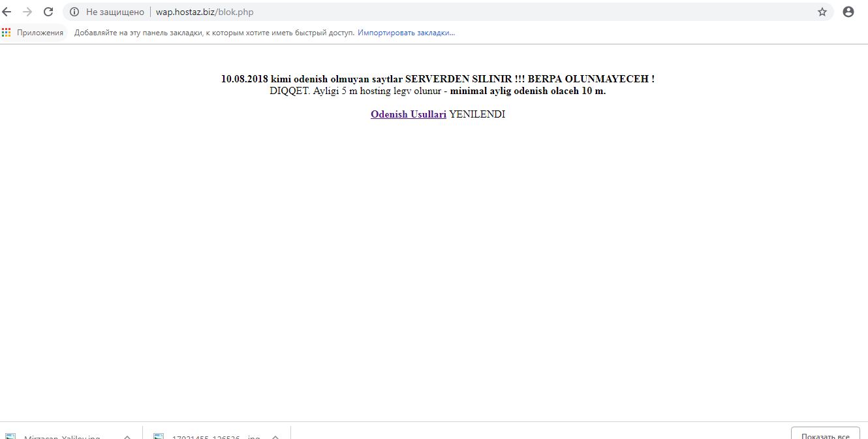Click Импортировать закладки link

406,33
